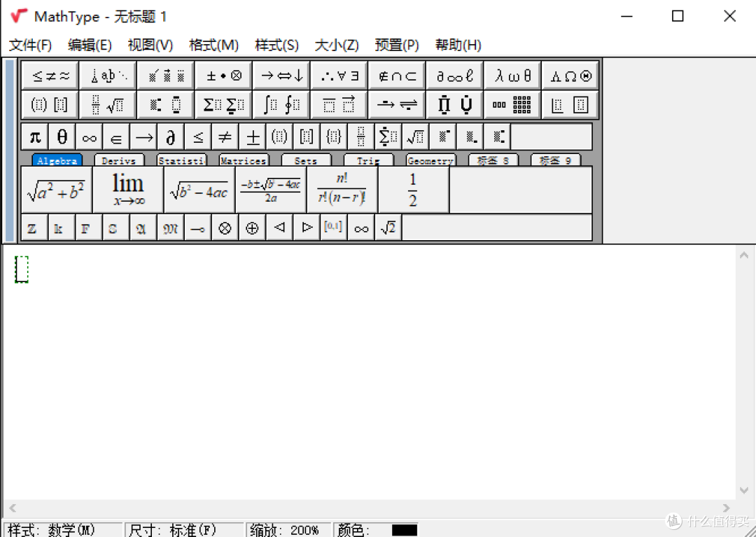
Task: Open the Greek lowercase symbols palette λωθ
Action: (512, 74)
